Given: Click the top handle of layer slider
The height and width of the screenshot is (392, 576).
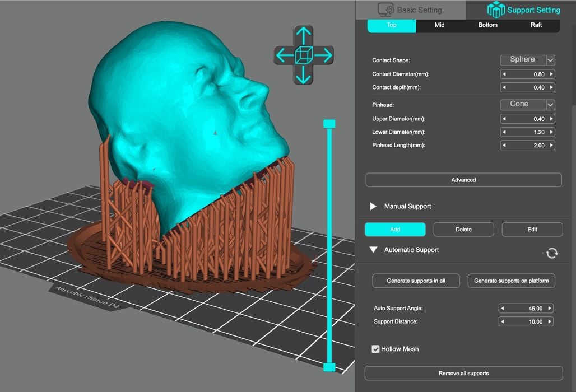Looking at the screenshot, I should point(329,124).
